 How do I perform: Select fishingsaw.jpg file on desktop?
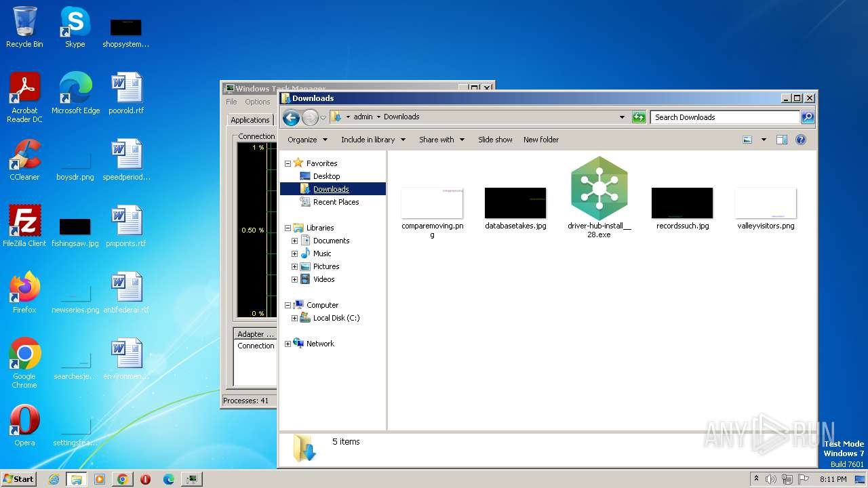75,232
